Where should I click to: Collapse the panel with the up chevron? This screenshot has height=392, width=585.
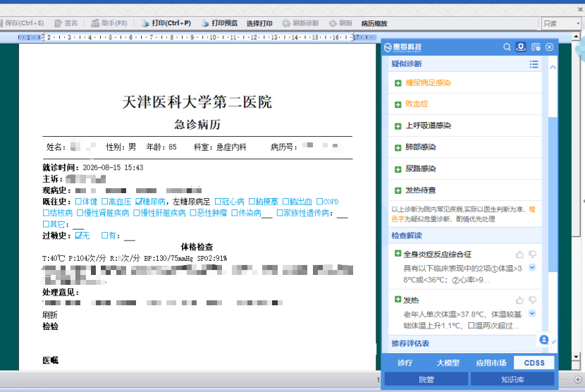pyautogui.click(x=553, y=68)
